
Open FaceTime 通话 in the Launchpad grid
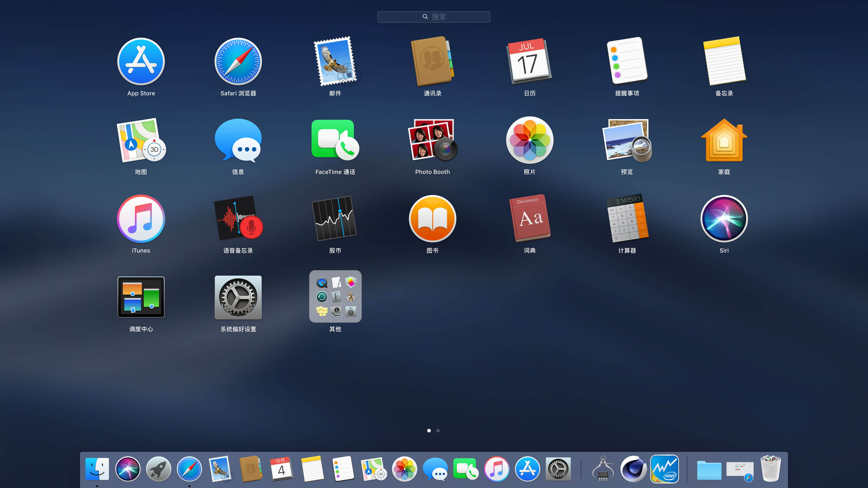(x=335, y=140)
